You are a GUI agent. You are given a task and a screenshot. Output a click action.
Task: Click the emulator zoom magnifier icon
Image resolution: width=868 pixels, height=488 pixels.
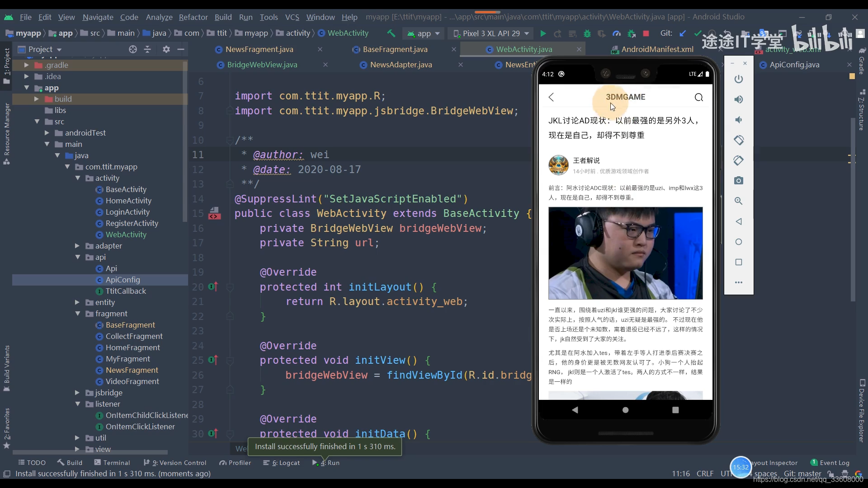(x=739, y=201)
